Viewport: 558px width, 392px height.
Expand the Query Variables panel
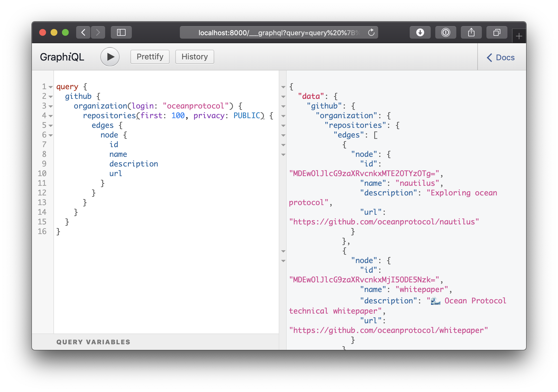pyautogui.click(x=155, y=342)
